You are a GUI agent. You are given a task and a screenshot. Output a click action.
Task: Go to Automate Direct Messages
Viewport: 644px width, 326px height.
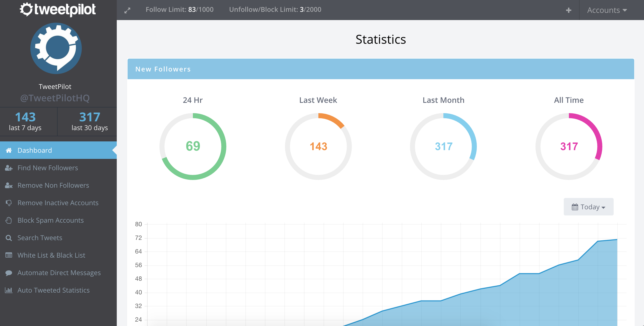coord(59,273)
